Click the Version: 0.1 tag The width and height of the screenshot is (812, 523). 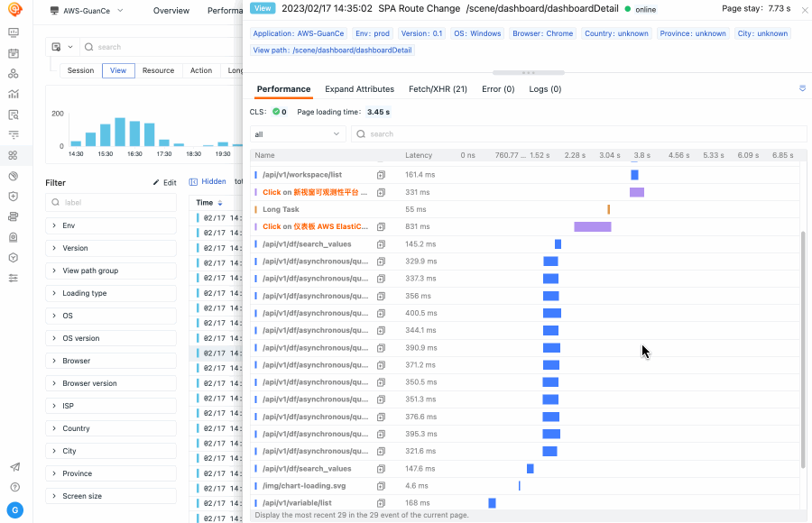421,33
